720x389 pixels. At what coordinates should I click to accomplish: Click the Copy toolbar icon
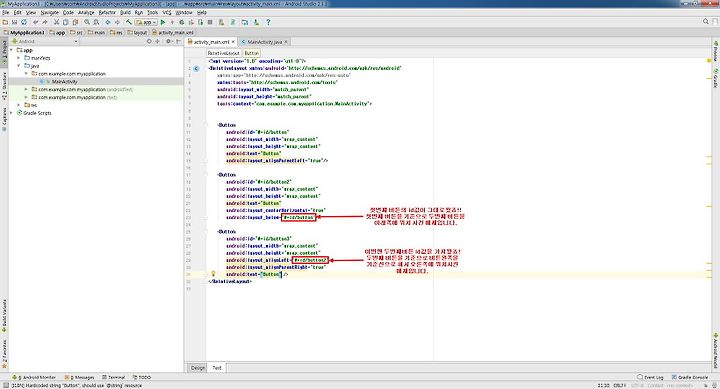coord(66,22)
